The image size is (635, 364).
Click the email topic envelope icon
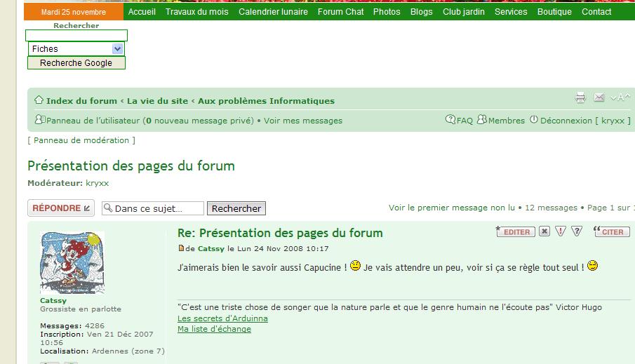(599, 97)
